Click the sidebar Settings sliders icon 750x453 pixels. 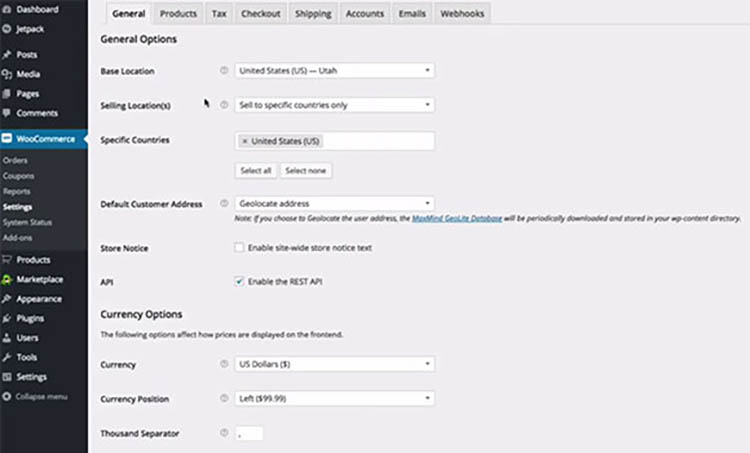7,377
